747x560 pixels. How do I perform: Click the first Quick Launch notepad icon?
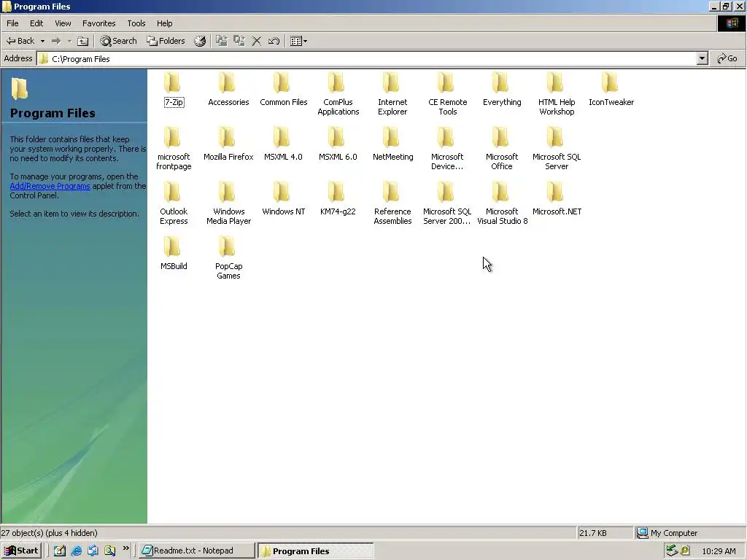click(60, 551)
